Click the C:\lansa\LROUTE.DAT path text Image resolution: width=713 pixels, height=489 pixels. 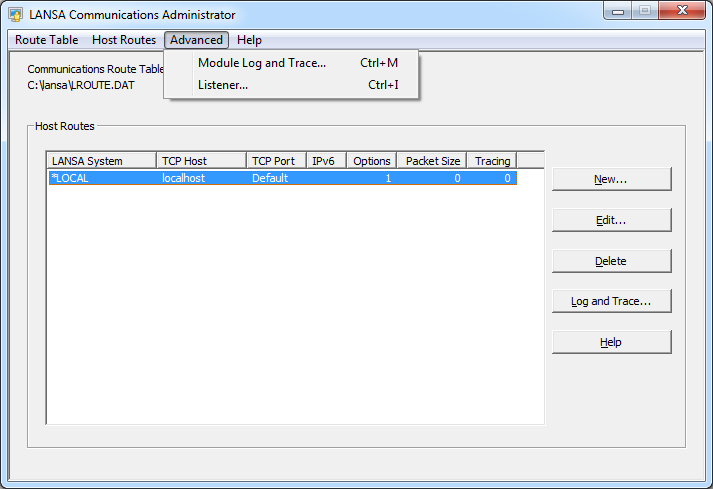(81, 86)
